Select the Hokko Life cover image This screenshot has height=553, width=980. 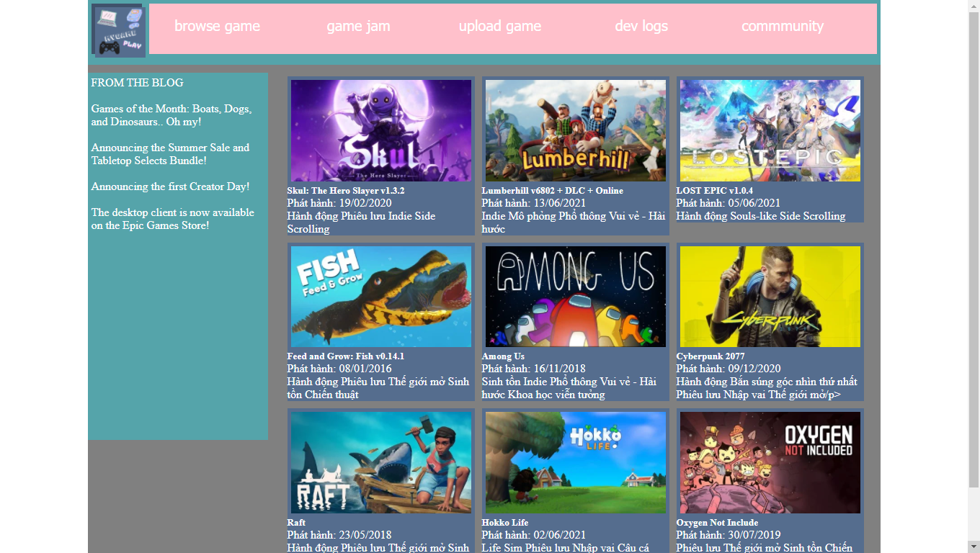tap(576, 462)
